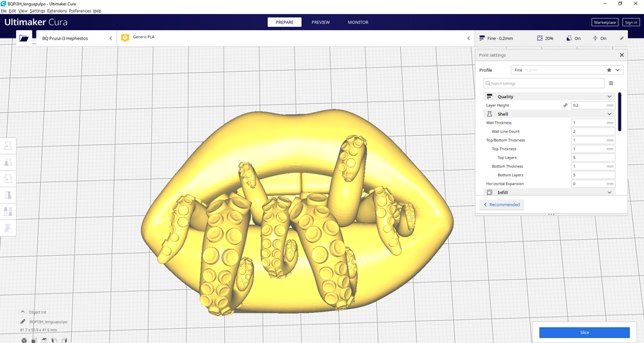Click the Top Layers value field
Image resolution: width=644 pixels, height=343 pixels.
pyautogui.click(x=593, y=158)
